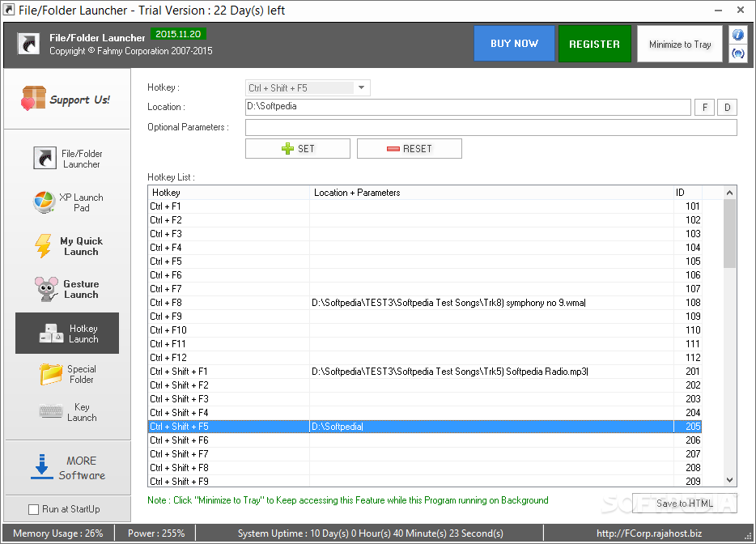The image size is (756, 544).
Task: Select the Ctrl + F7 row
Action: pos(424,289)
